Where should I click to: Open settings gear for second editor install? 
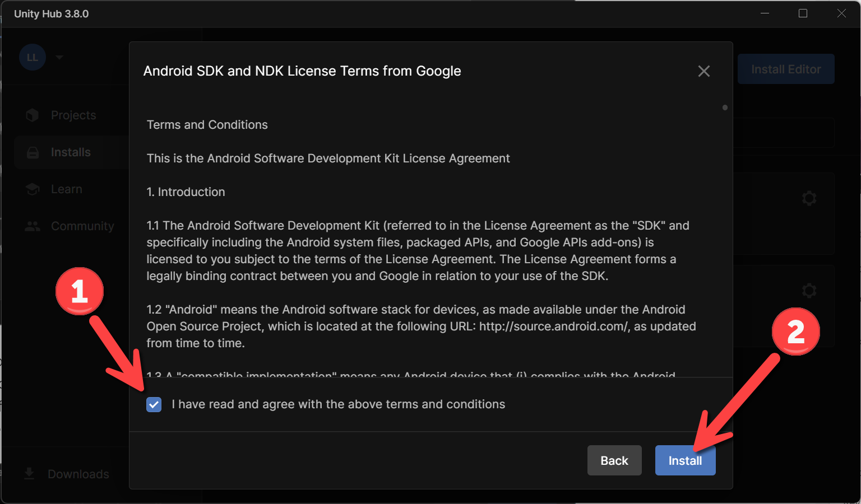[x=809, y=291]
